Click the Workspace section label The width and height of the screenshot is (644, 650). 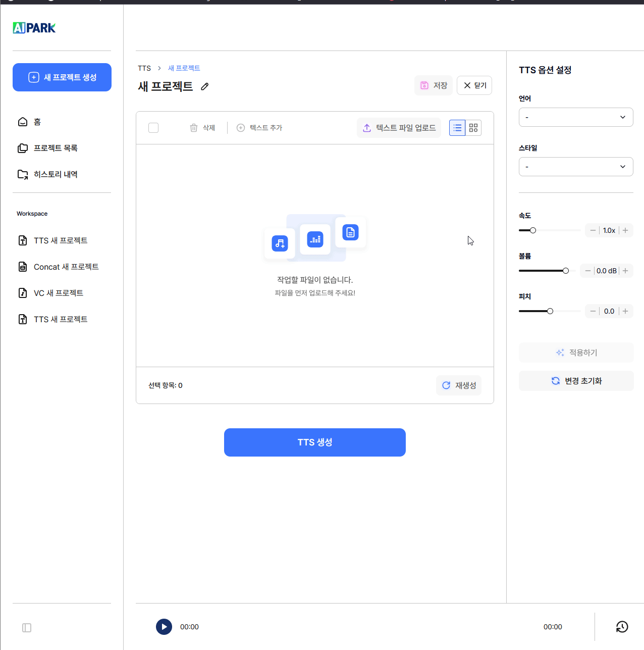[x=32, y=214]
